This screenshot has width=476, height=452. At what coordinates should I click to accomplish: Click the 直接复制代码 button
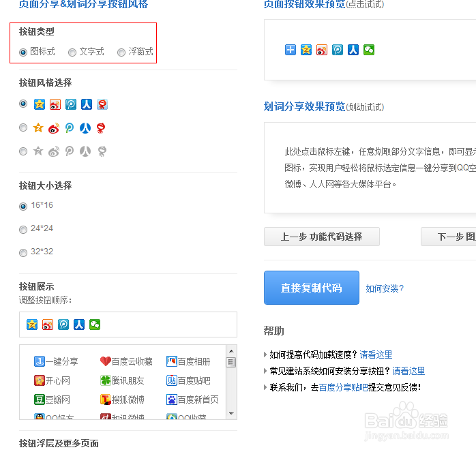pos(312,288)
